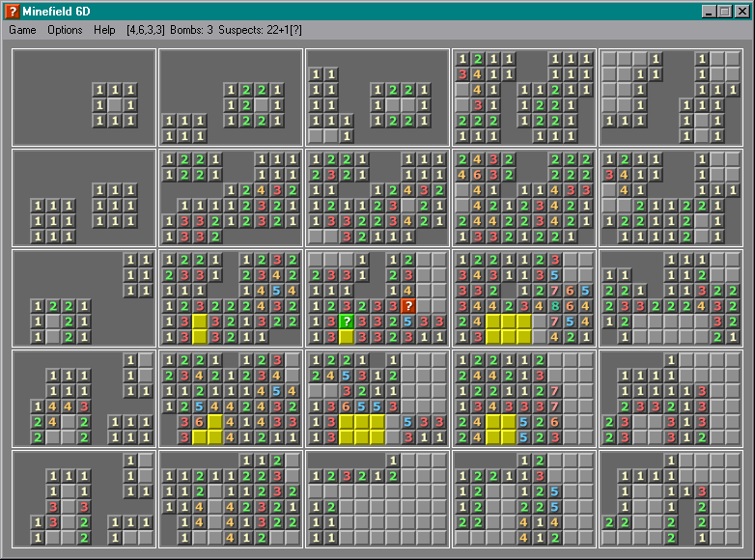The image size is (755, 560).
Task: Click the blue 5 in third-row second board
Action: [x=277, y=291]
